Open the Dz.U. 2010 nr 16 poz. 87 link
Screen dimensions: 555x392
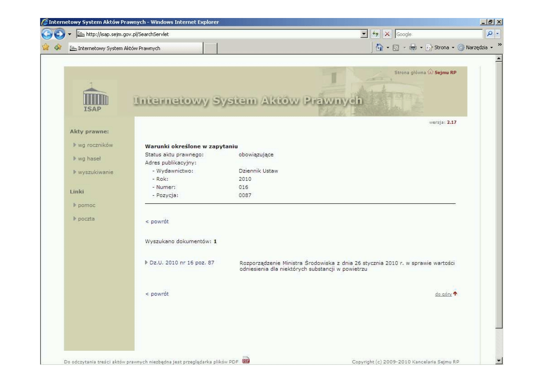tap(182, 263)
